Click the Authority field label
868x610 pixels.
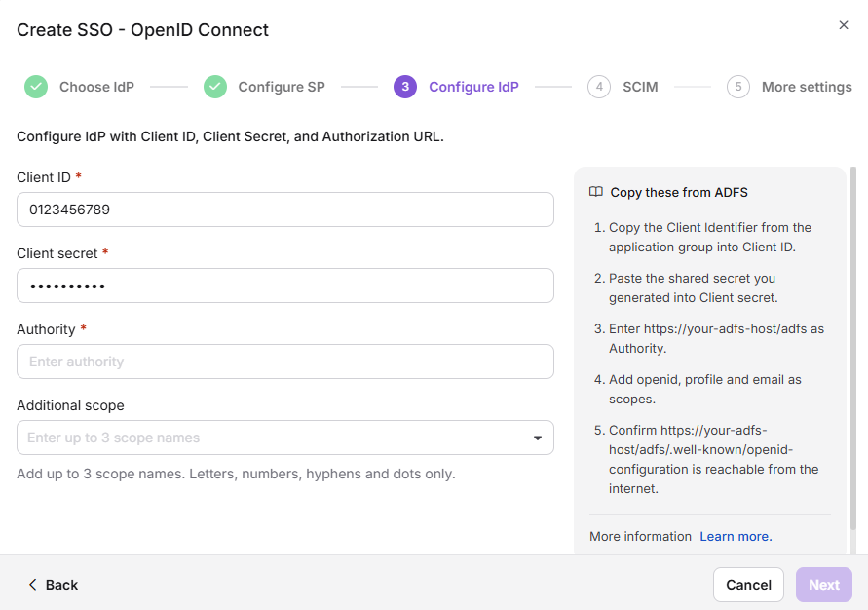(46, 330)
